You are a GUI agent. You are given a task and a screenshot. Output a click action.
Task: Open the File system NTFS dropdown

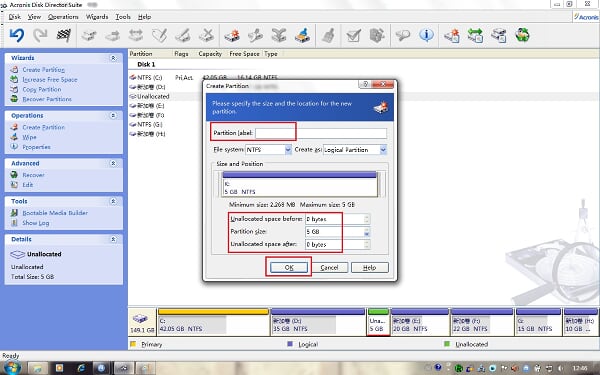point(288,150)
